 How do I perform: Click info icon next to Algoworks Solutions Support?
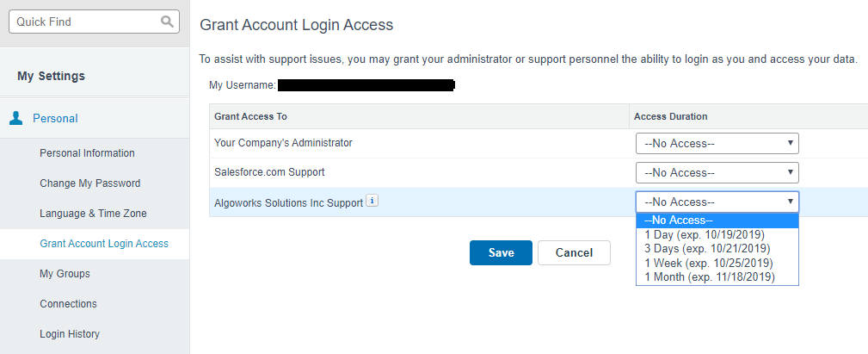tap(372, 202)
